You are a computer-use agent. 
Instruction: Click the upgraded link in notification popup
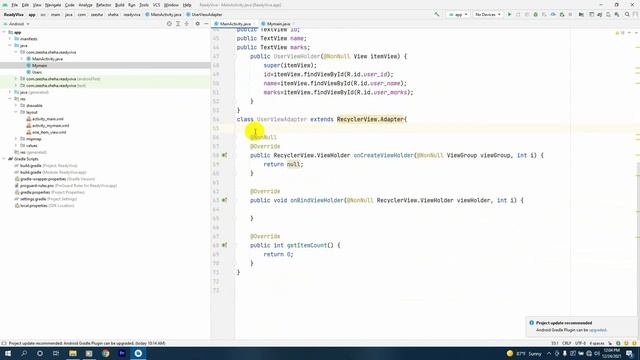[x=598, y=330]
